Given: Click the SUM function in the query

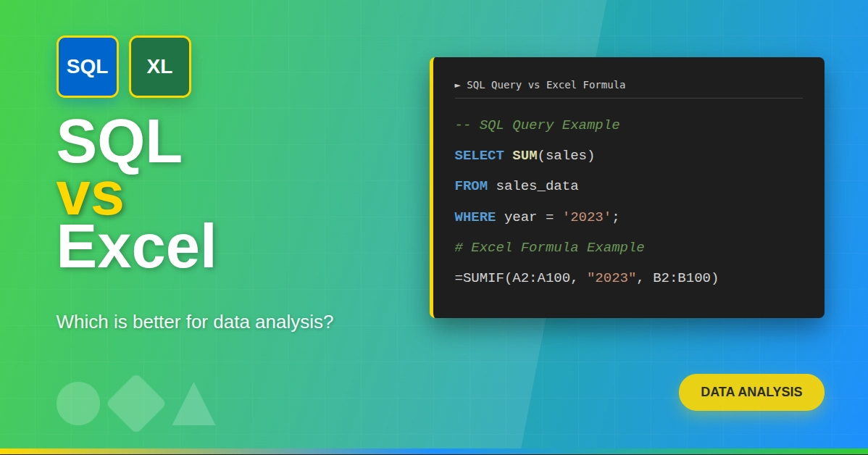Looking at the screenshot, I should pos(525,156).
